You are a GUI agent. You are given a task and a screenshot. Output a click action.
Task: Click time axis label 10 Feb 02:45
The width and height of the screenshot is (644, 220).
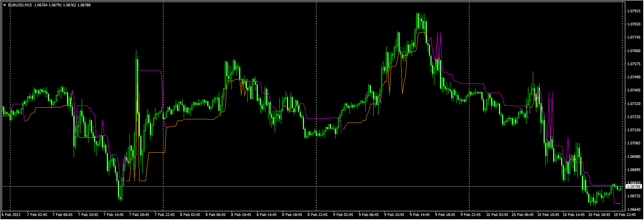497,215
